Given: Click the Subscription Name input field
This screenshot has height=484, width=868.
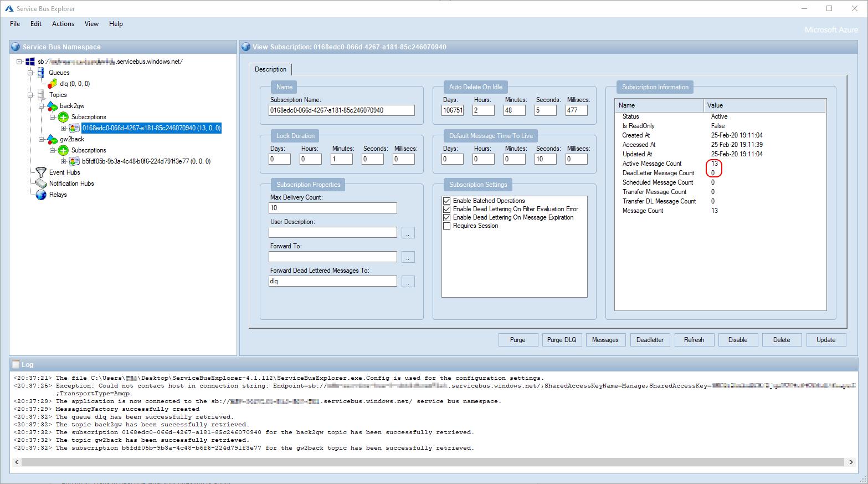Looking at the screenshot, I should [x=342, y=110].
